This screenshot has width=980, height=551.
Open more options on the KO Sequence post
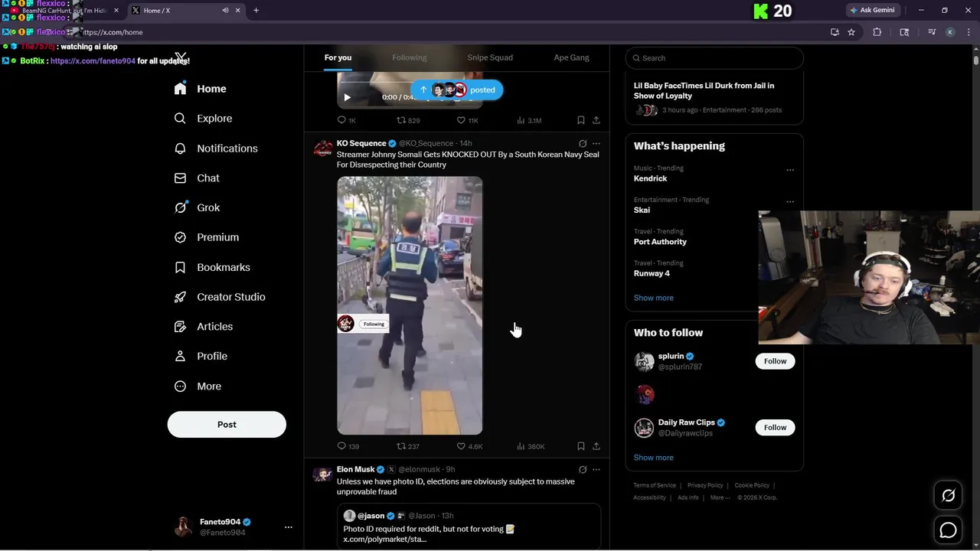click(x=596, y=143)
